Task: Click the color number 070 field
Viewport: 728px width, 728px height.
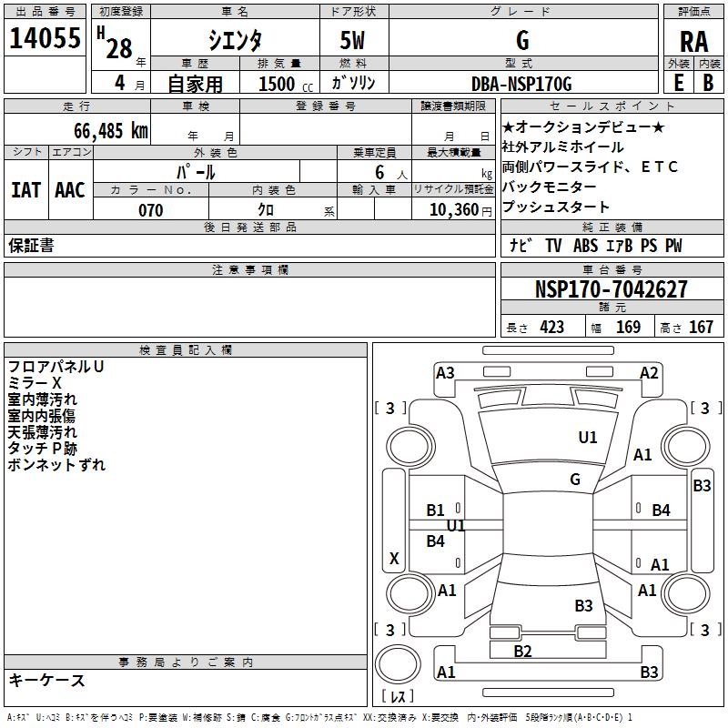Action: [150, 210]
